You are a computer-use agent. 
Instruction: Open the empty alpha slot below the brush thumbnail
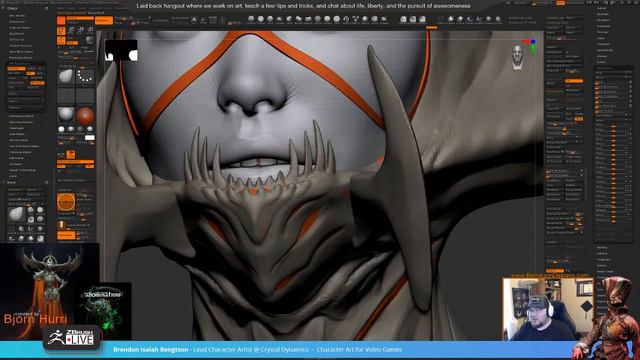coord(66,96)
